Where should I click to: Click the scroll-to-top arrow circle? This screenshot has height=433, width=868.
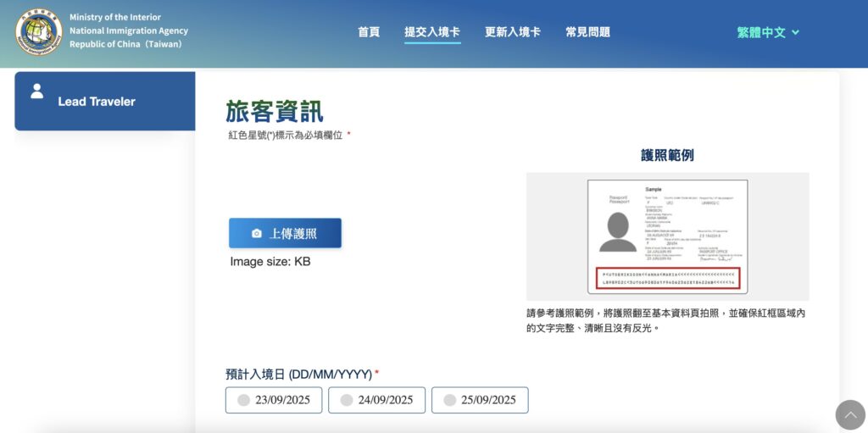click(850, 414)
